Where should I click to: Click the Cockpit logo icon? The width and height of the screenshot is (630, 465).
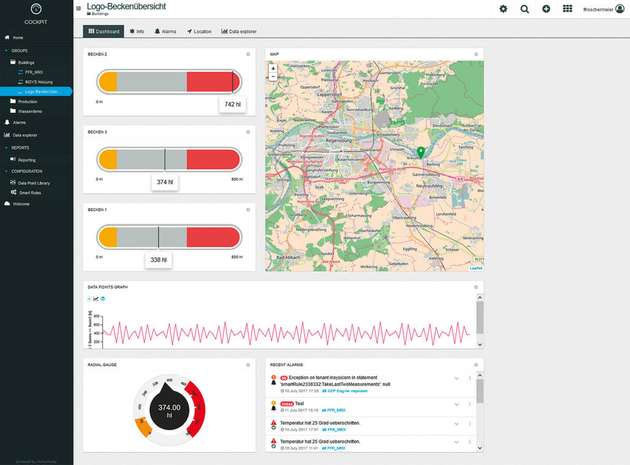(x=36, y=9)
